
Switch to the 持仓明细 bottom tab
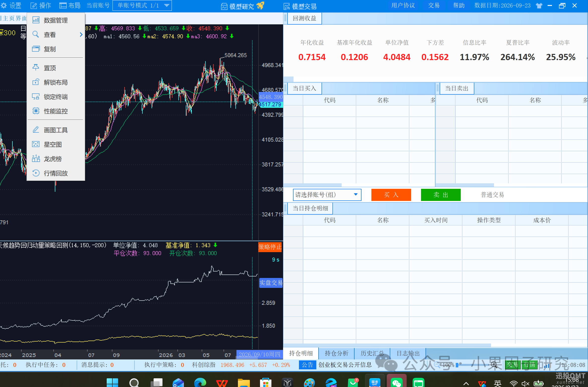point(301,353)
